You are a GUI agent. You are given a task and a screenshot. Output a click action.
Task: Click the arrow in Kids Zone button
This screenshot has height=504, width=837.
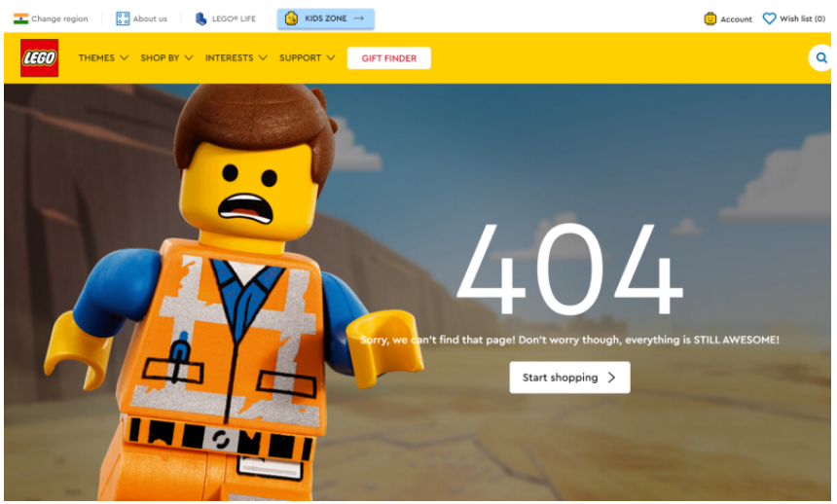click(359, 18)
